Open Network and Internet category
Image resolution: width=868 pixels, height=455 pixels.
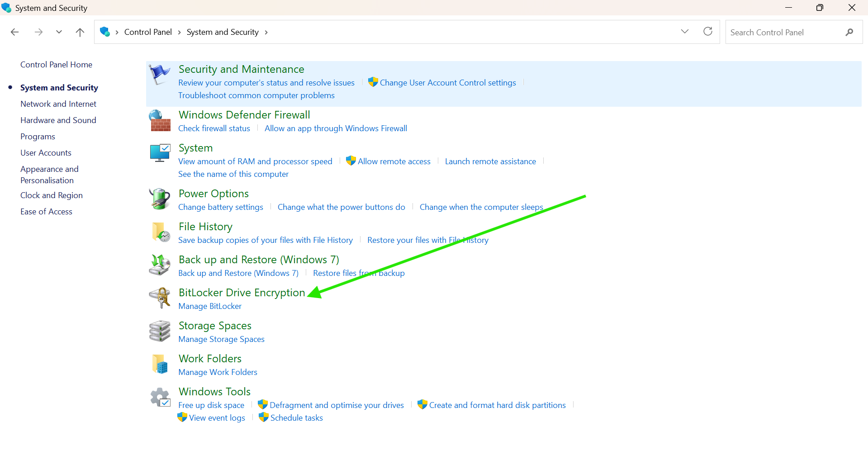point(58,104)
